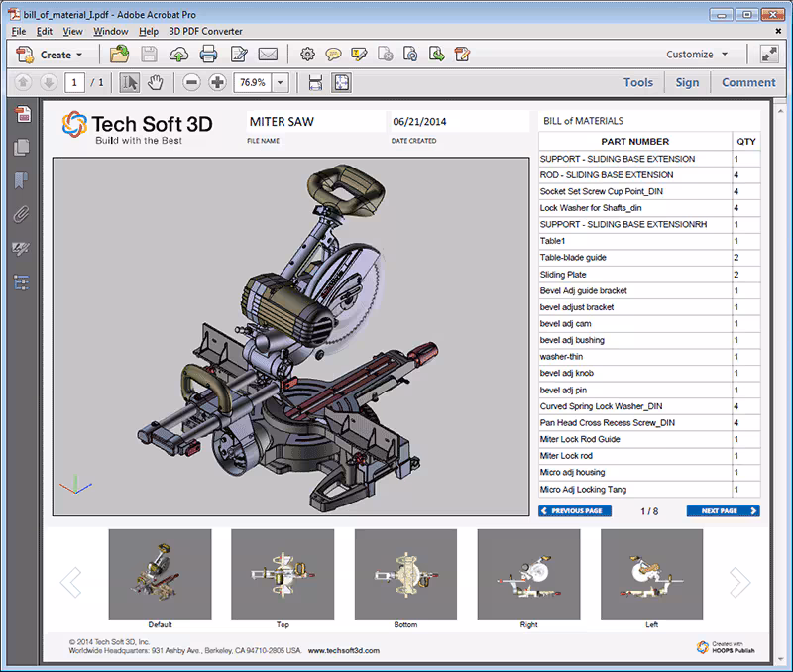Open the zoom percentage dropdown arrow

pos(281,82)
